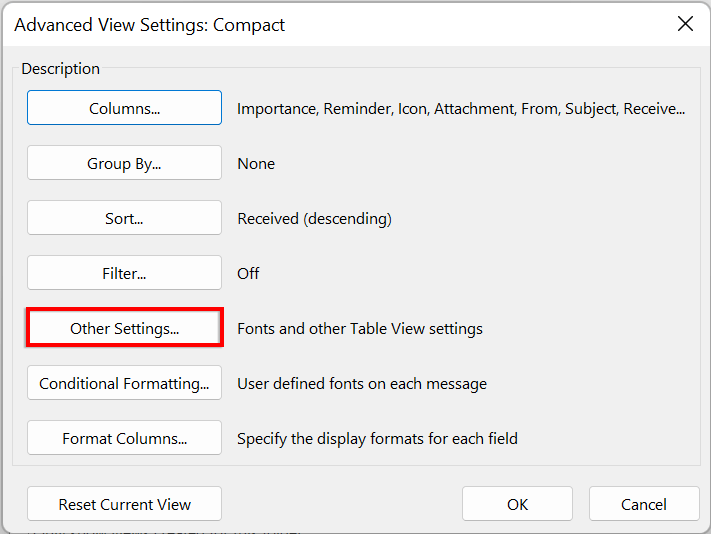Click 'Specify the display formats for each field'

377,438
